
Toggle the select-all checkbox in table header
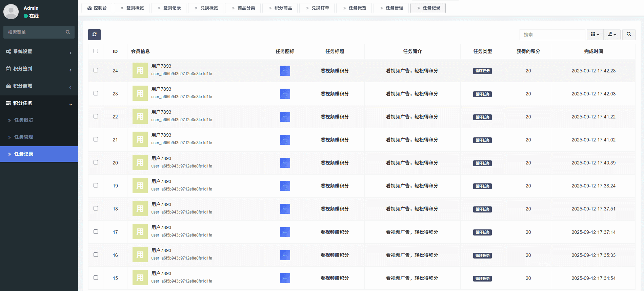[96, 51]
